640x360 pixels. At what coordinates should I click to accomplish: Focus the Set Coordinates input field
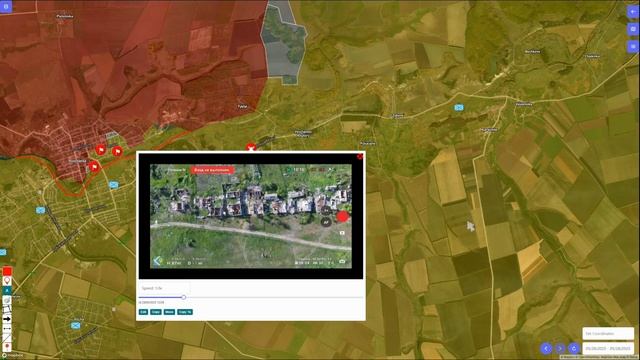pyautogui.click(x=608, y=333)
